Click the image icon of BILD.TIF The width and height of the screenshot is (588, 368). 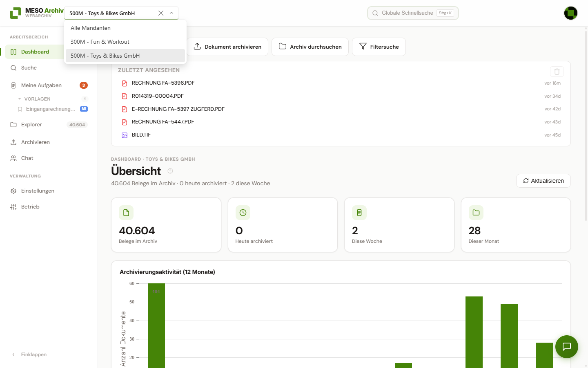pyautogui.click(x=125, y=135)
